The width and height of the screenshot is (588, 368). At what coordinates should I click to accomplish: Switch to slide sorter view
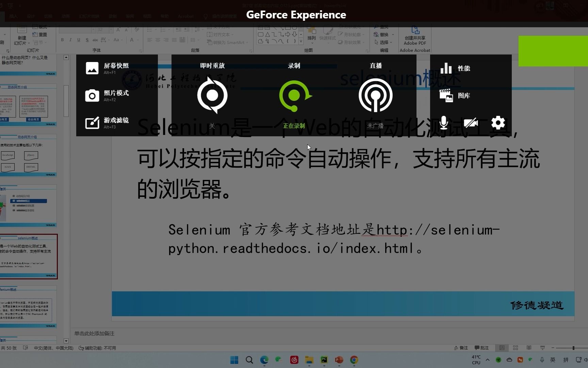[516, 348]
